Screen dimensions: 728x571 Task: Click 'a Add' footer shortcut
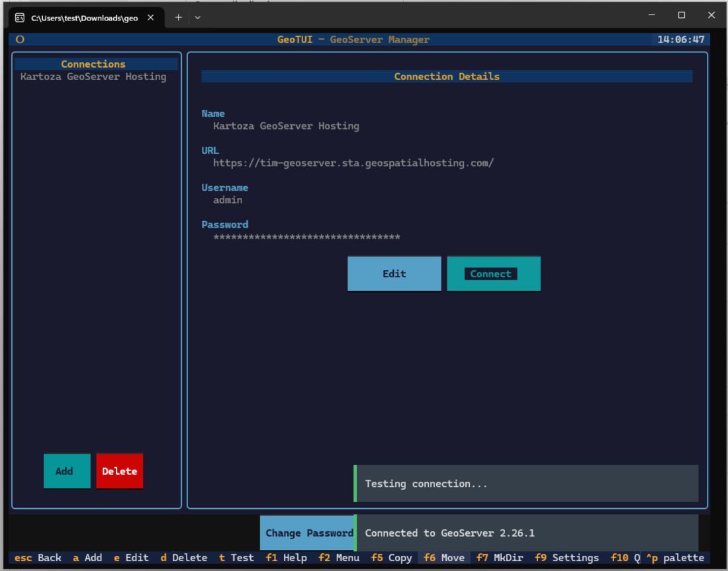[x=87, y=558]
